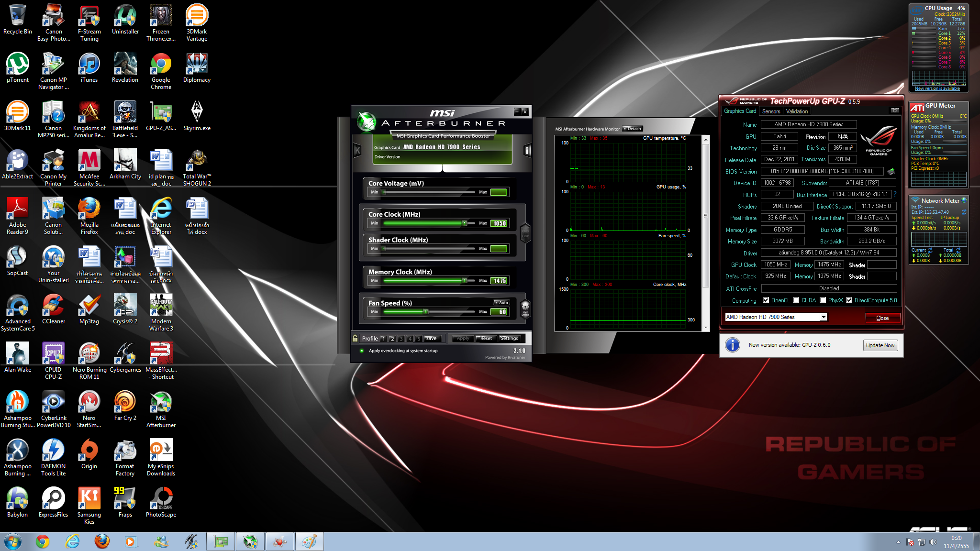Click the Update Now button

coord(880,345)
